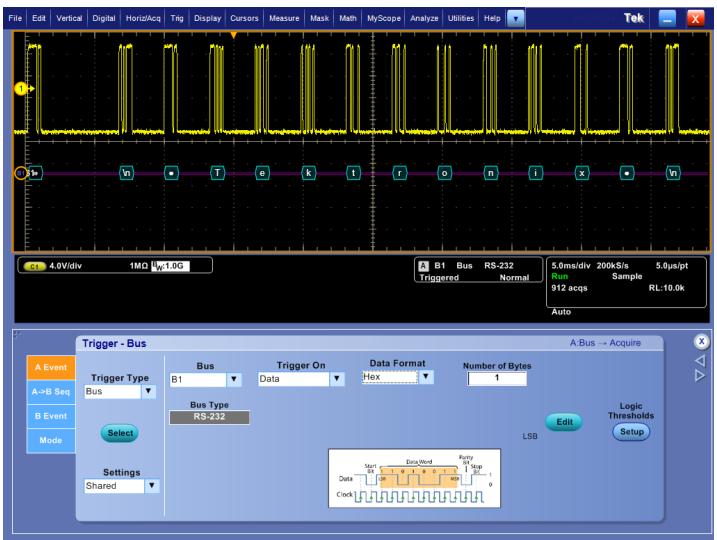
Task: Click the decoded 'e' bus packet
Action: pos(262,173)
